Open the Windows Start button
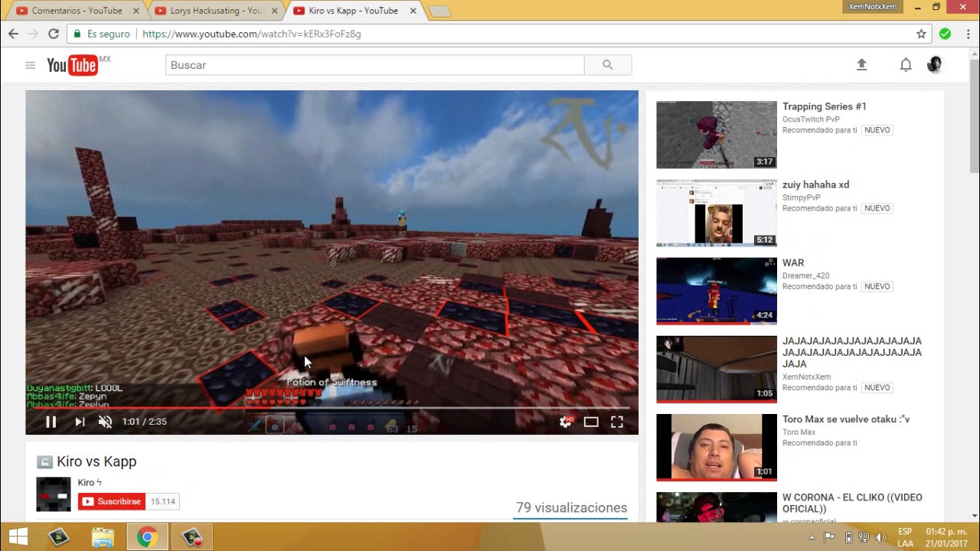The image size is (980, 551). [x=18, y=537]
